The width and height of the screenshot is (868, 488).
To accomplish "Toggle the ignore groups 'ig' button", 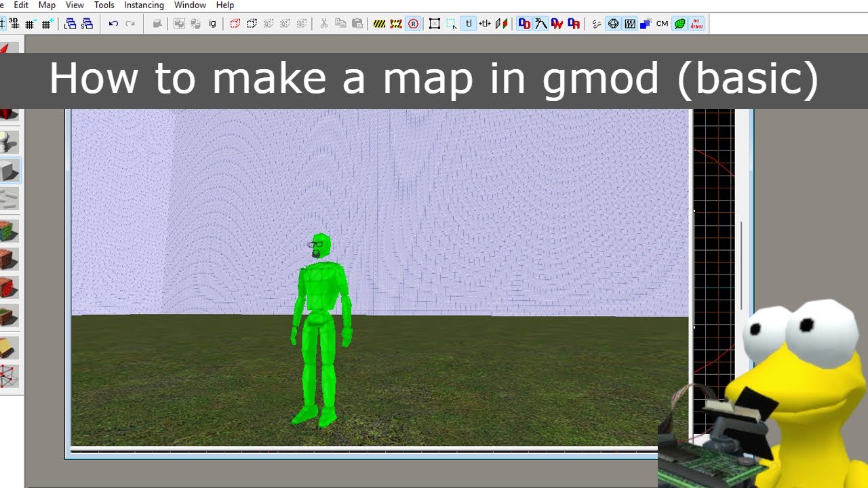I will 212,24.
